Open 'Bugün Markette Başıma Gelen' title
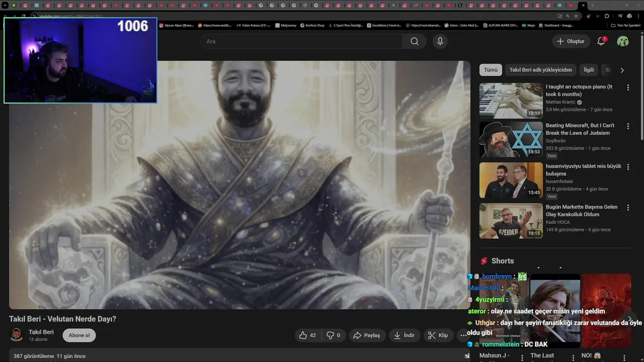Image resolution: width=644 pixels, height=362 pixels. pos(582,211)
